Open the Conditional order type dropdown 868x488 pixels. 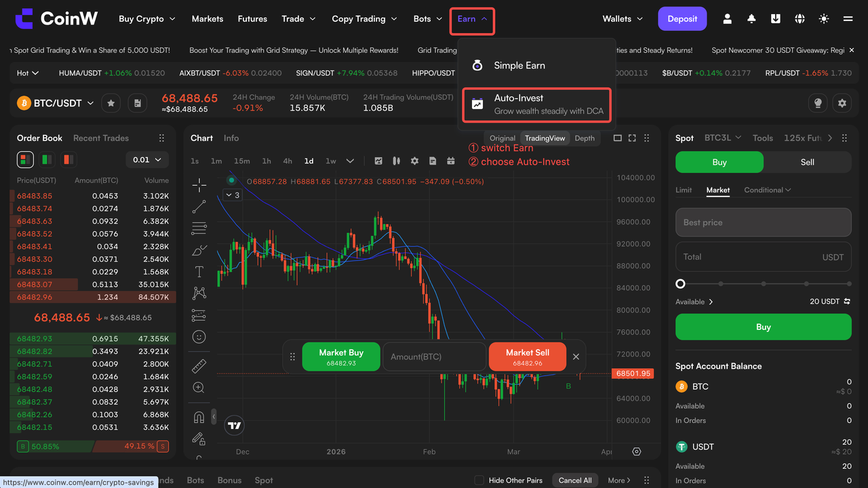(x=768, y=190)
